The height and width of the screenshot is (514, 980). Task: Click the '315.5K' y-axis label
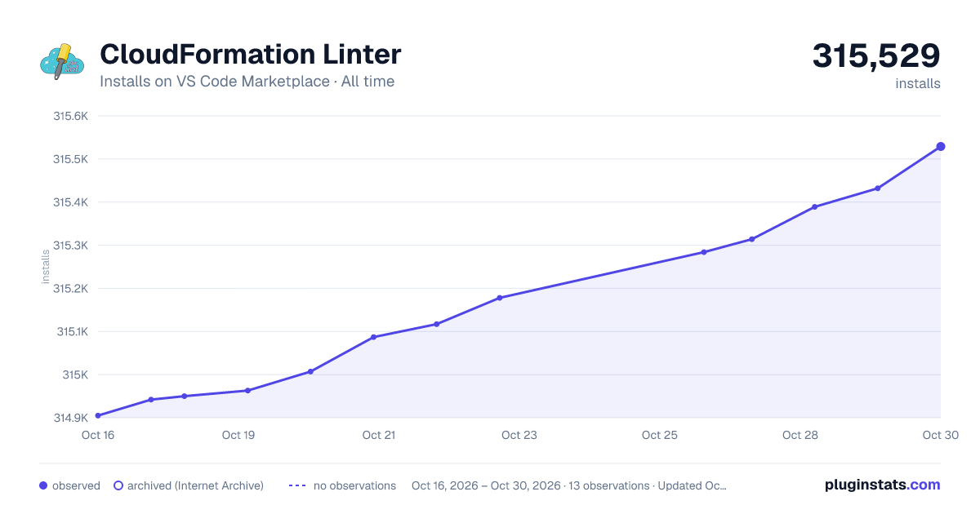[x=70, y=159]
